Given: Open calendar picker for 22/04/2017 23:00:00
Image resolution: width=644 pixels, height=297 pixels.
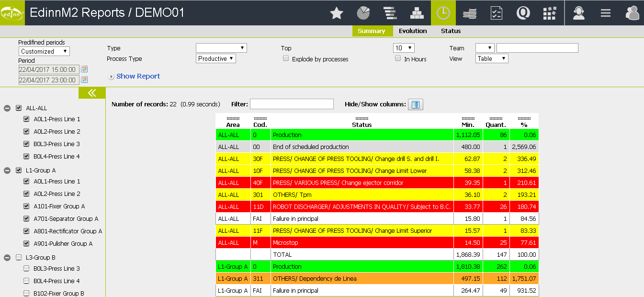Looking at the screenshot, I should tap(84, 80).
